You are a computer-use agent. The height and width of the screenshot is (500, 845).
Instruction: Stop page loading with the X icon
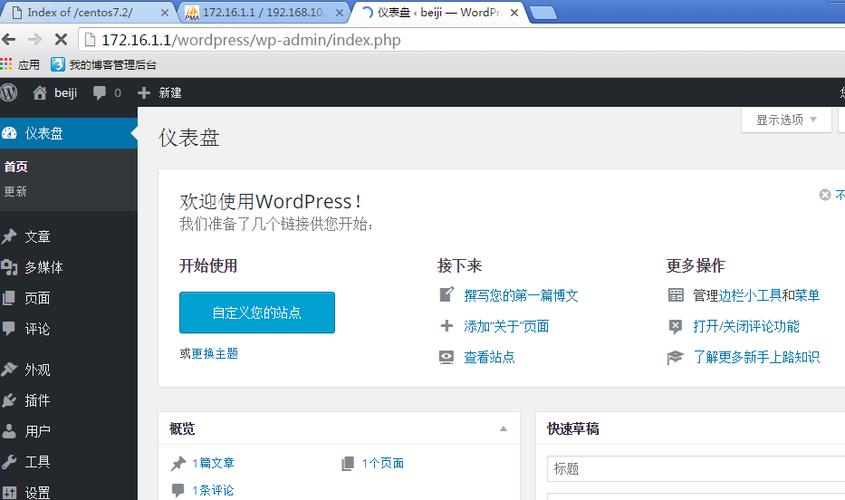[61, 39]
